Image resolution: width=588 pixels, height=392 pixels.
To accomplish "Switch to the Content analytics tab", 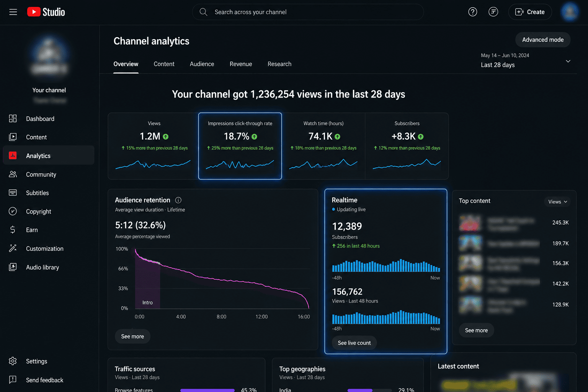I will (x=164, y=64).
